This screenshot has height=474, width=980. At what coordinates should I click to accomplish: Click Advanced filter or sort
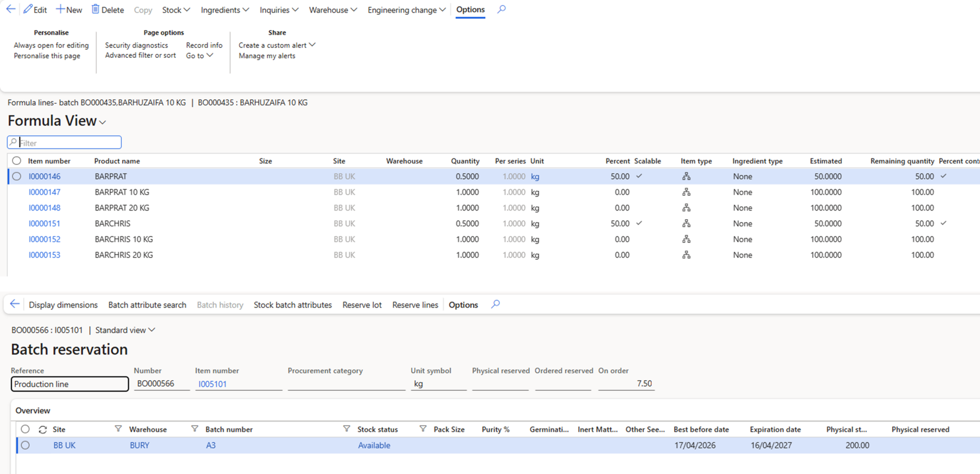pyautogui.click(x=140, y=55)
